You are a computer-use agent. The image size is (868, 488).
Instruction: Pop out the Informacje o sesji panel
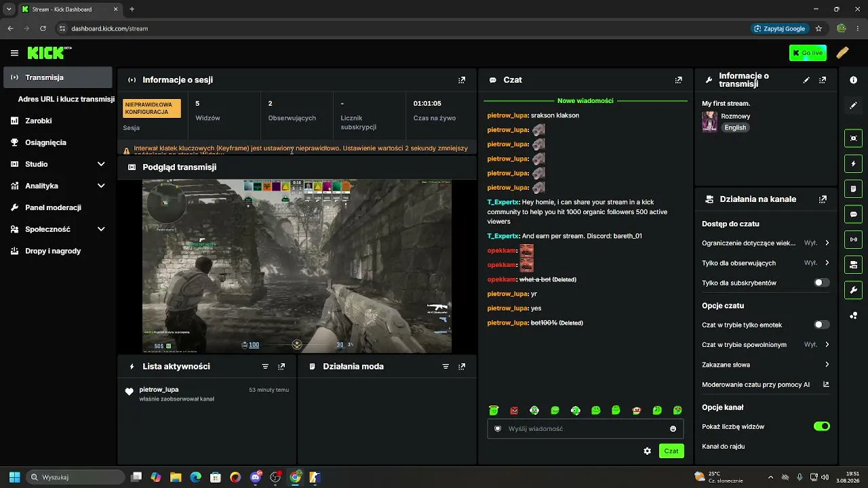coord(462,80)
